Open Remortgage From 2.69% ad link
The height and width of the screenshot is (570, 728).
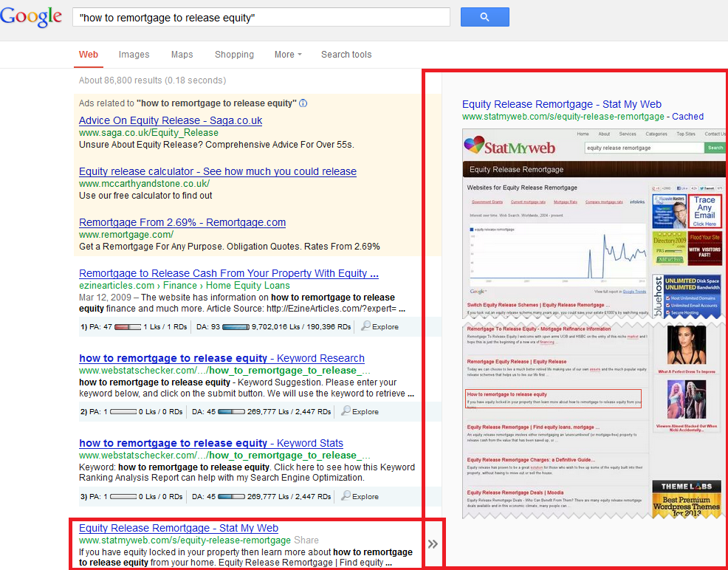(182, 222)
